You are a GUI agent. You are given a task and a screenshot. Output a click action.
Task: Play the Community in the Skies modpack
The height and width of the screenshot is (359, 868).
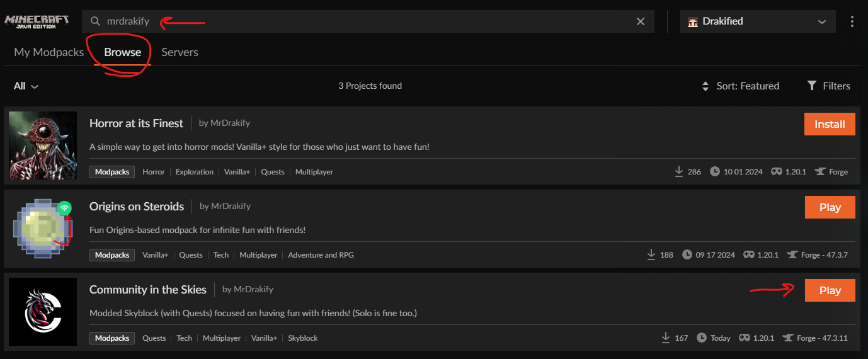(830, 290)
